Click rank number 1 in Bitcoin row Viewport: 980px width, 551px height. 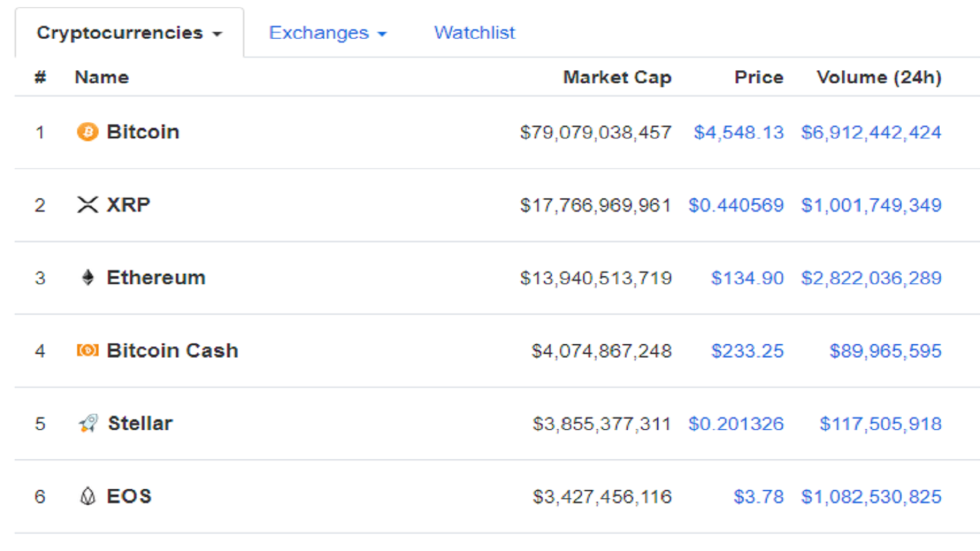click(x=40, y=132)
